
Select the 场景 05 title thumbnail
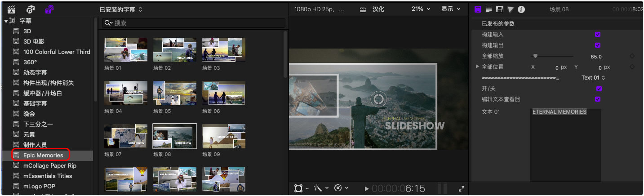click(x=175, y=93)
